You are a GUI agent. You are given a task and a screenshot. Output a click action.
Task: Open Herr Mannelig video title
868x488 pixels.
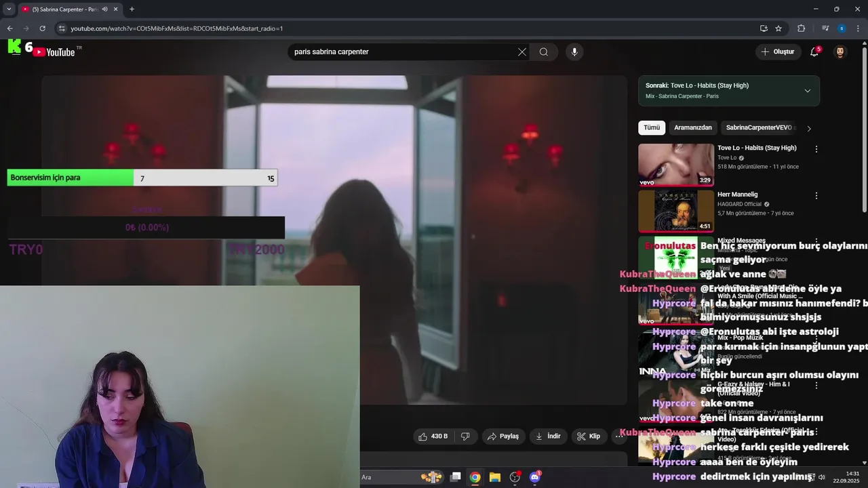738,195
